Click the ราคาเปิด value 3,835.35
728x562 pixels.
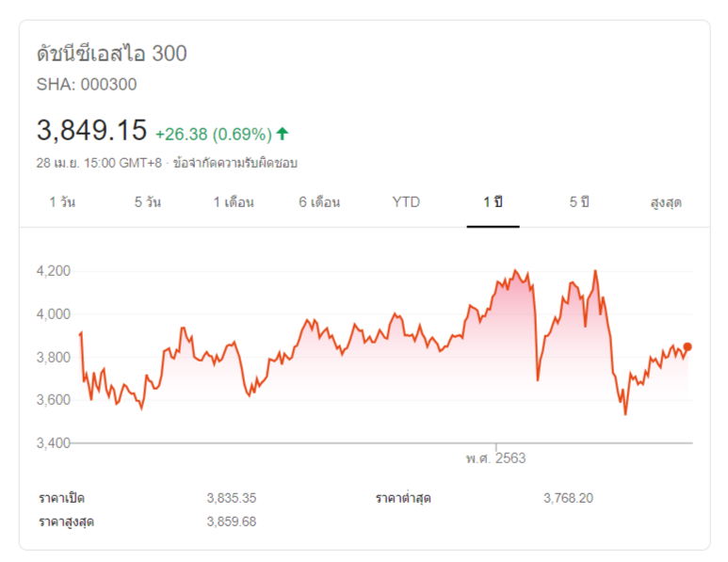[x=231, y=498]
